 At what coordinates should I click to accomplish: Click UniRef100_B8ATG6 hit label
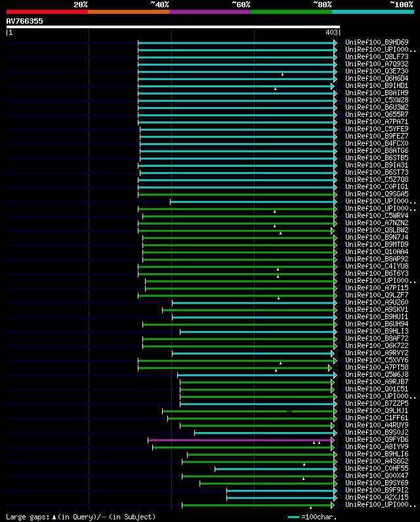(x=377, y=150)
